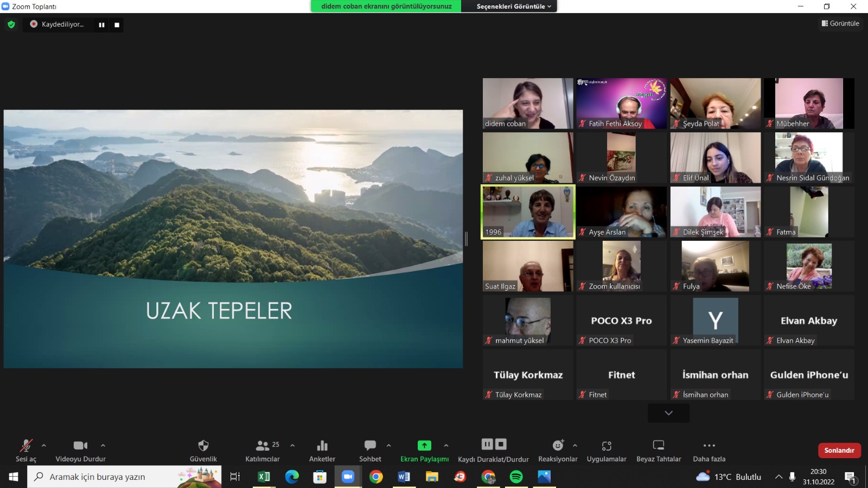Open the Görüntüle view options
Viewport: 868px width, 488px height.
point(840,23)
